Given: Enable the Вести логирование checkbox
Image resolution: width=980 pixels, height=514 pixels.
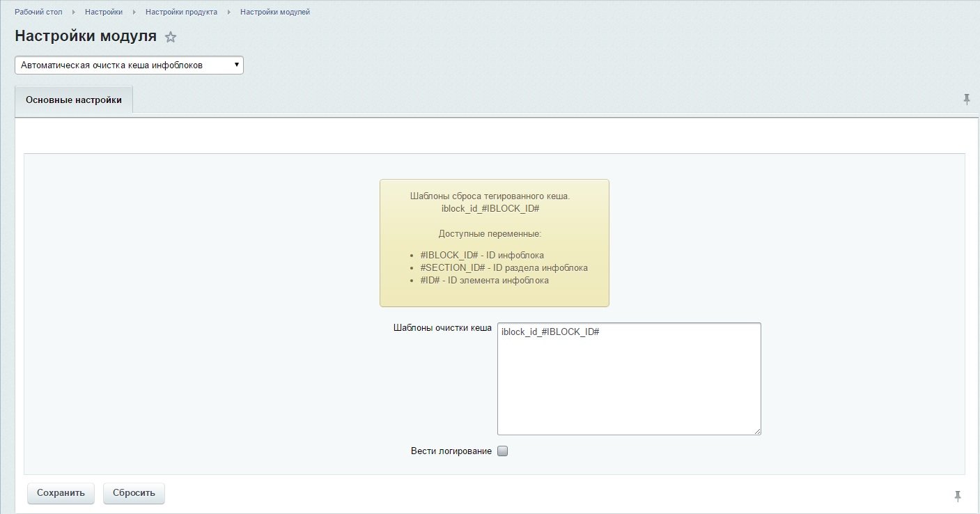Looking at the screenshot, I should click(x=503, y=451).
